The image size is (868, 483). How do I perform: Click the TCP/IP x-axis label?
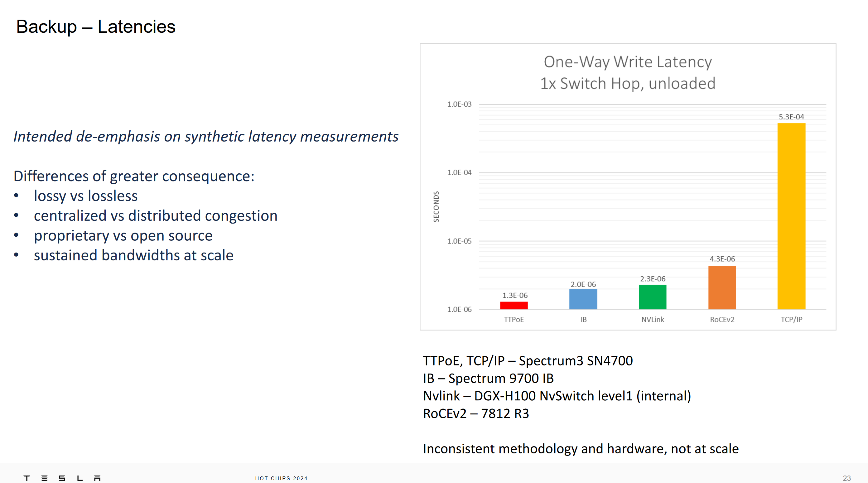pyautogui.click(x=792, y=320)
